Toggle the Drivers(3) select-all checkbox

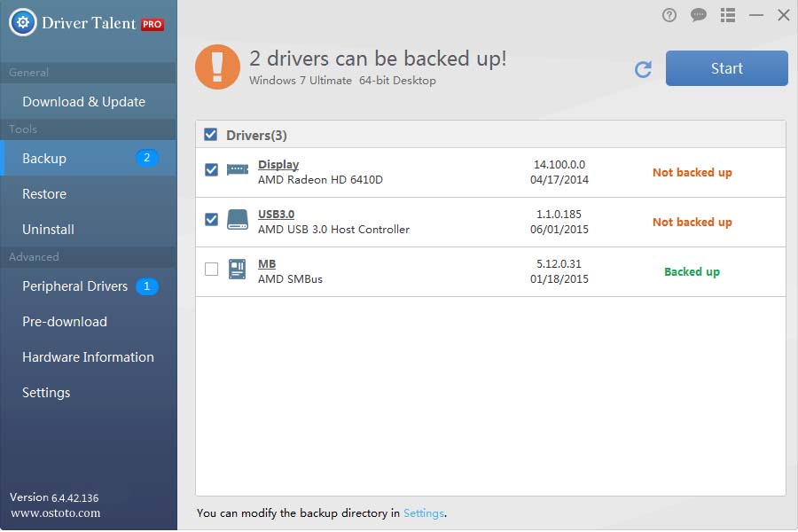[x=211, y=135]
